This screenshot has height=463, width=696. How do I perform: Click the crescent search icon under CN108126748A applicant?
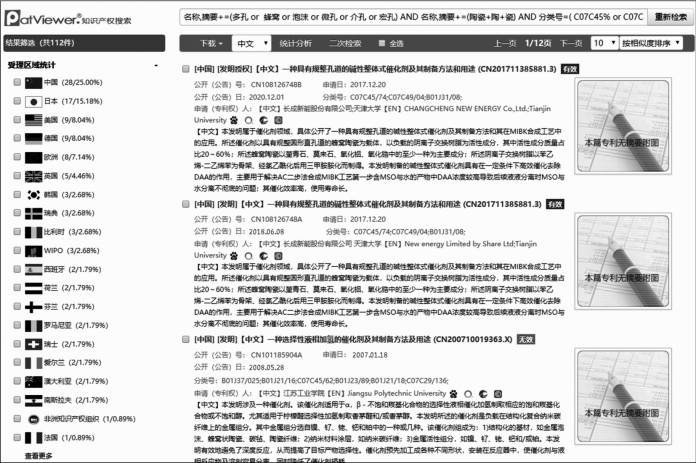[263, 256]
